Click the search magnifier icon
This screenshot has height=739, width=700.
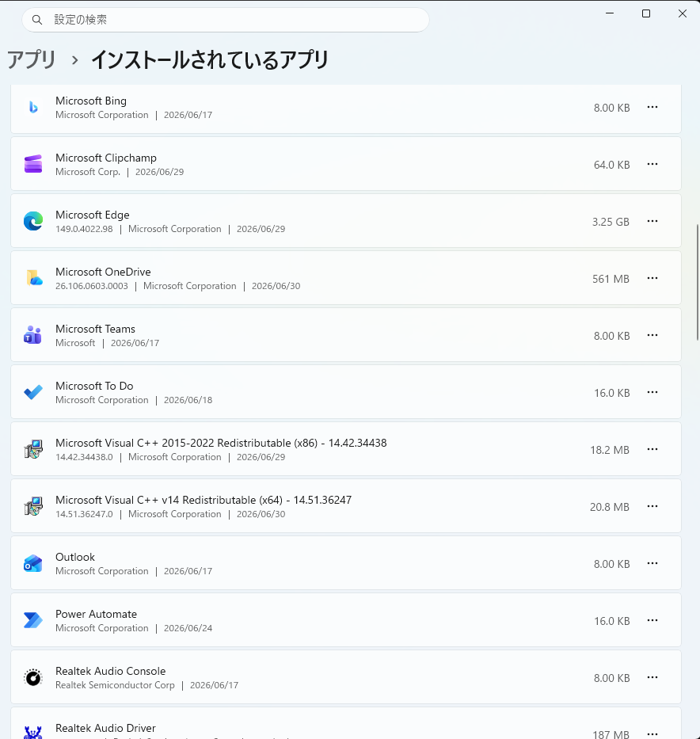tap(37, 20)
